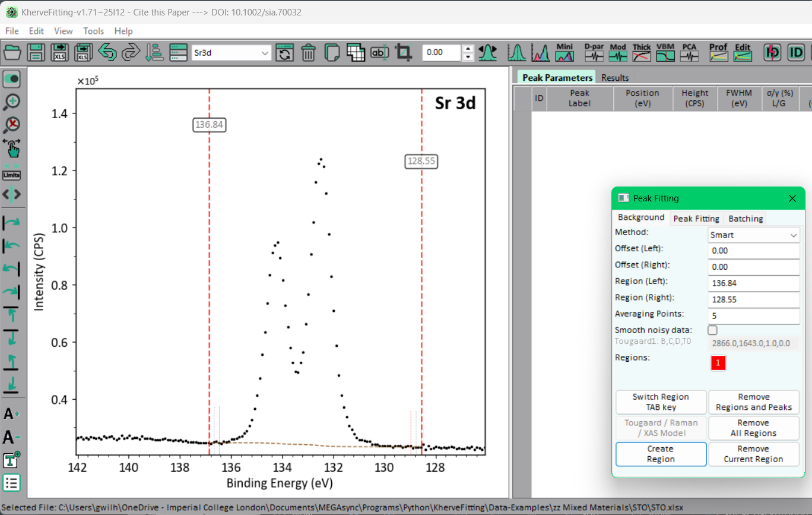Click the Limits icon in left sidebar
Image resolution: width=812 pixels, height=515 pixels.
click(x=11, y=172)
